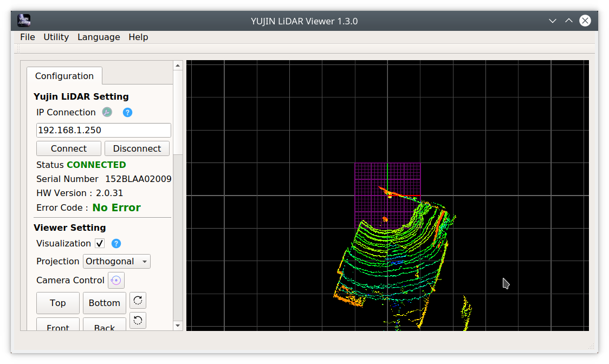Switch to the Bottom camera view
Screen dimensions: 609x364
coord(105,303)
